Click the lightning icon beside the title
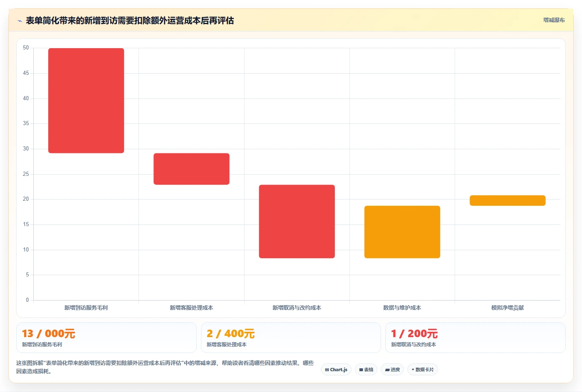 [x=20, y=21]
